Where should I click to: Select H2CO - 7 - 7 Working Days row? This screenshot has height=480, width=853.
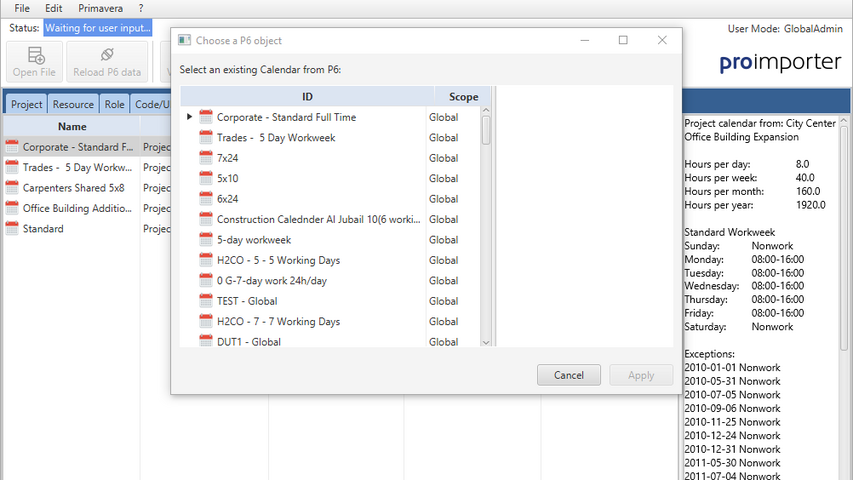pyautogui.click(x=278, y=321)
